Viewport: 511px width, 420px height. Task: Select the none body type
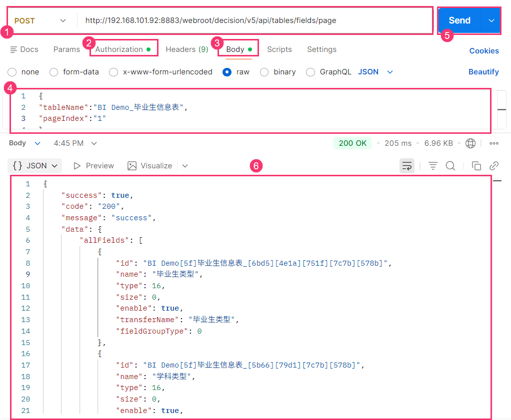12,72
